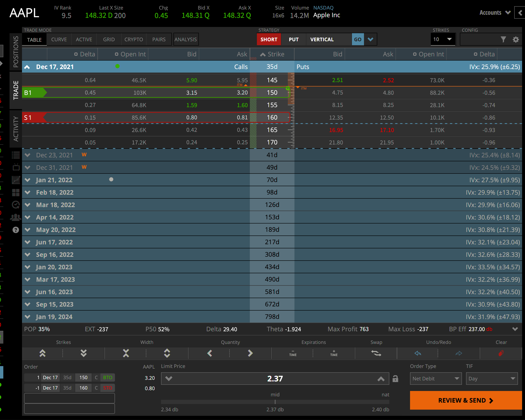Viewport: 525px width, 420px height.
Task: Open the Order Type Net Debit dropdown
Action: click(x=436, y=379)
